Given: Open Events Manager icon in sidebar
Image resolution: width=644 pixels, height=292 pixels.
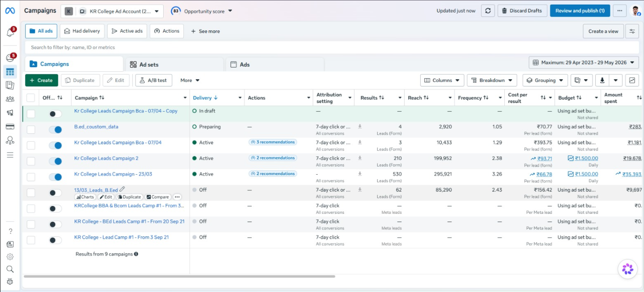Looking at the screenshot, I should [x=10, y=141].
